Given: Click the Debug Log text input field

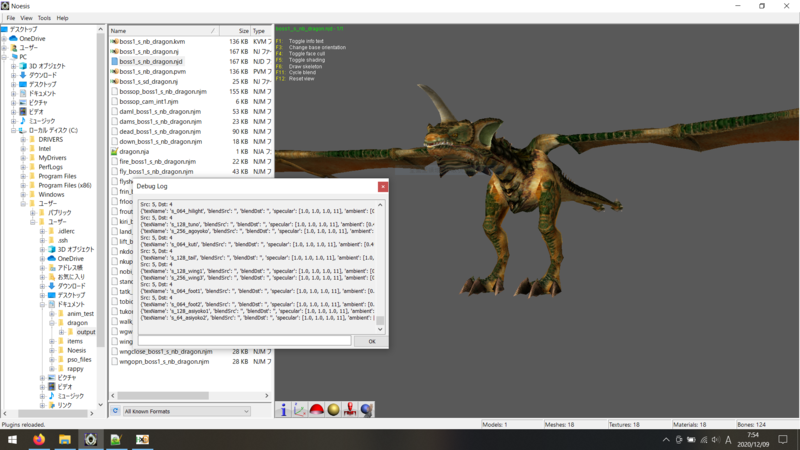Looking at the screenshot, I should pos(244,341).
